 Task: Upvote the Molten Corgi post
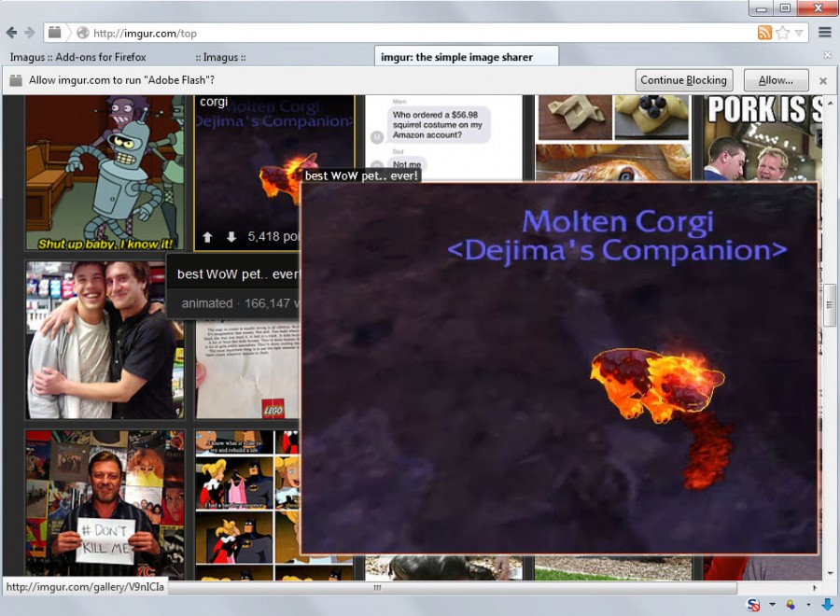(x=206, y=236)
